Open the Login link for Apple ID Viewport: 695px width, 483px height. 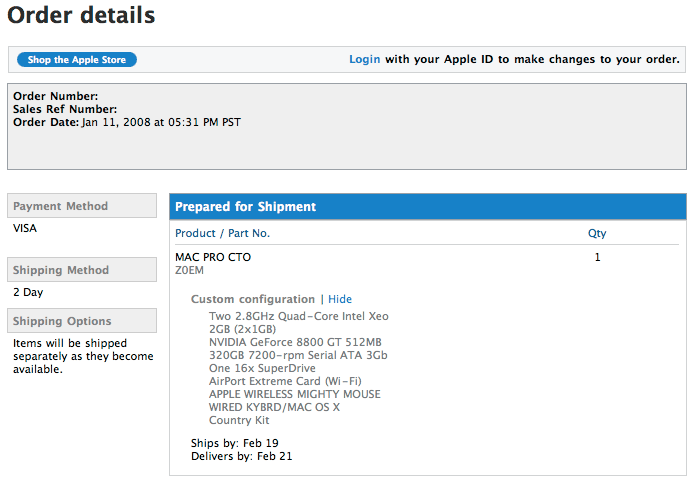click(364, 60)
